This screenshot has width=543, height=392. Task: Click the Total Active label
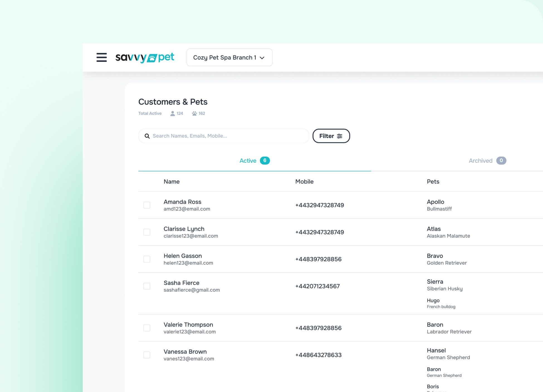tap(150, 113)
